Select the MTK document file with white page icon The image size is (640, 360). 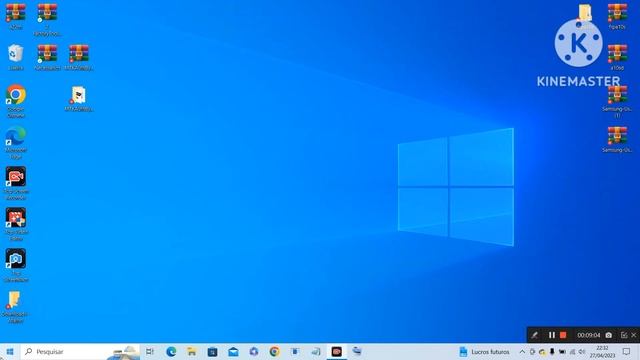click(x=78, y=98)
